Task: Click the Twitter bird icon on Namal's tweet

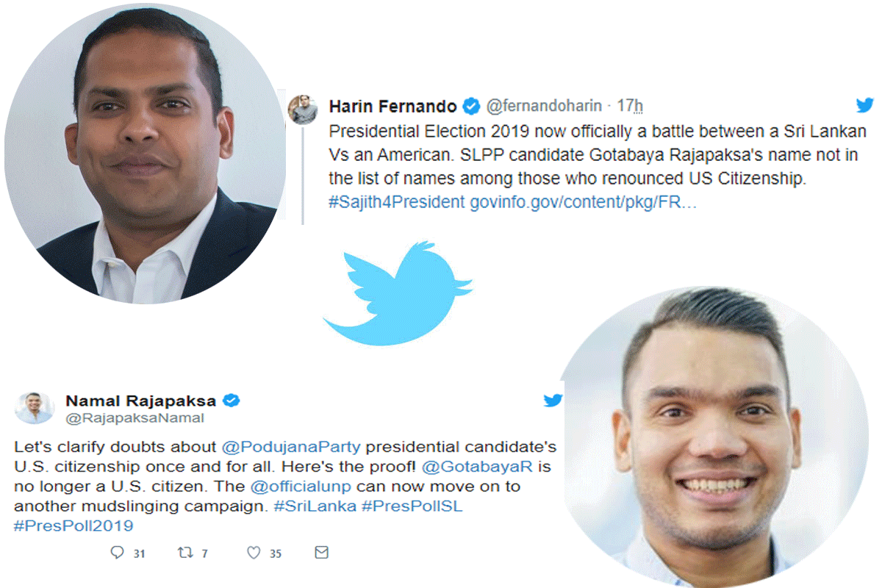Action: [553, 401]
